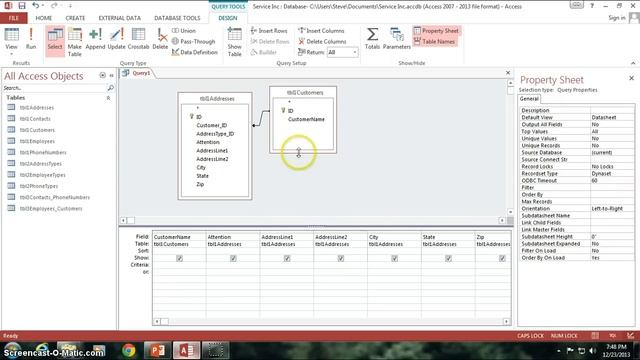Click Delete Columns
Viewport: 640px width, 360px height.
pyautogui.click(x=322, y=41)
